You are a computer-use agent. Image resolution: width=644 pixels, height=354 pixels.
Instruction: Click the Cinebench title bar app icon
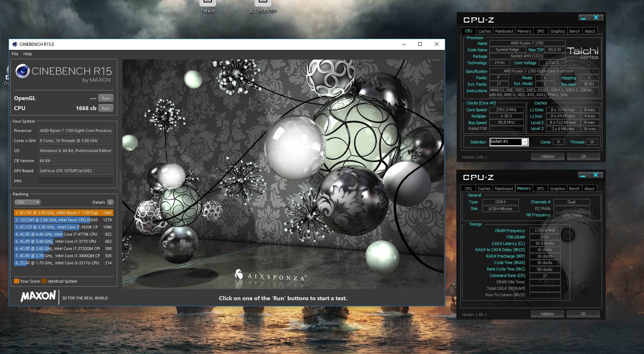[15, 44]
